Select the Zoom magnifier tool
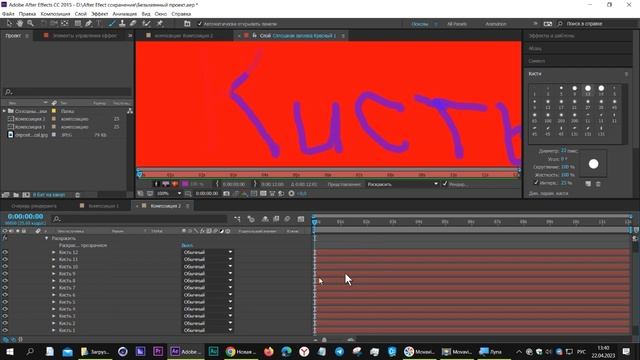 pos(30,24)
